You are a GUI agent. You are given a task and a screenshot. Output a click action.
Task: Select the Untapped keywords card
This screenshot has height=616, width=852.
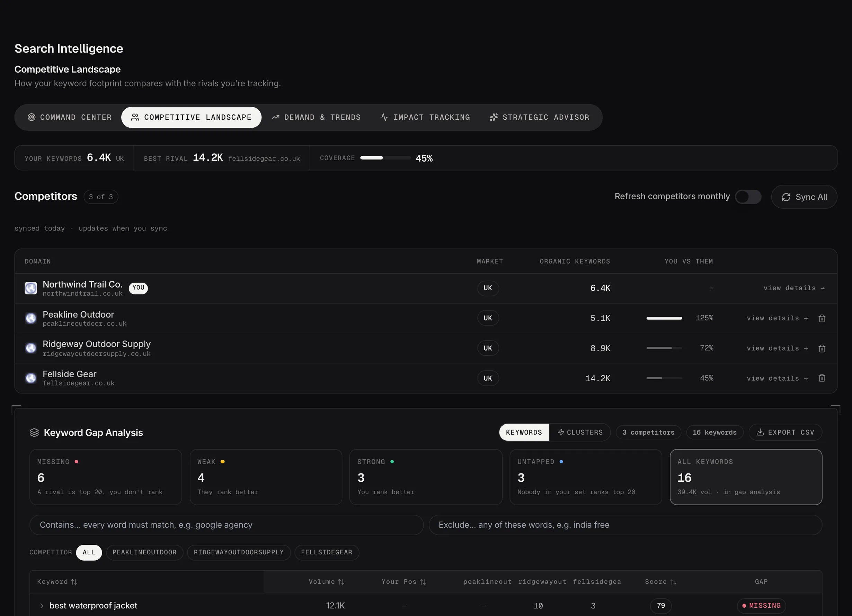click(586, 477)
